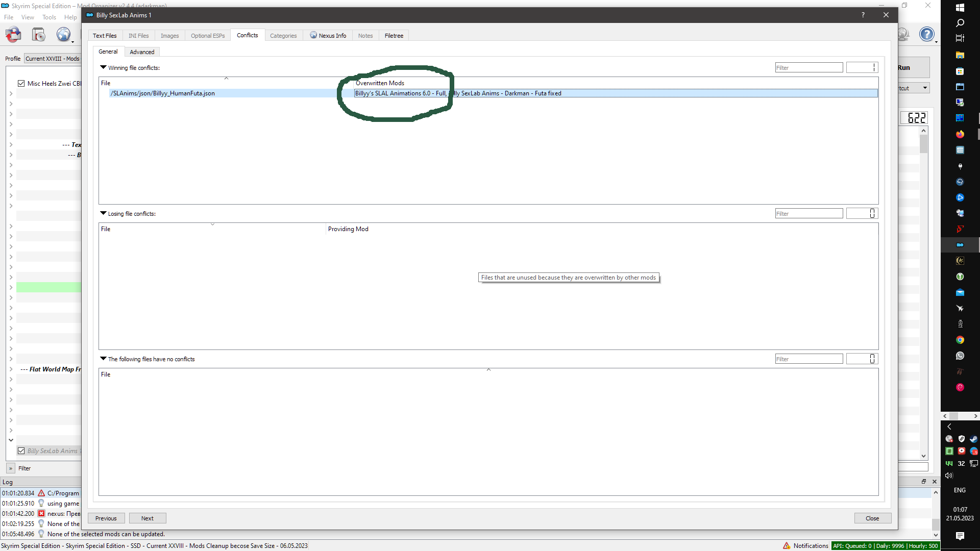Open Microsoft Store from the taskbar
Viewport: 980px width, 551px height.
pos(960,71)
